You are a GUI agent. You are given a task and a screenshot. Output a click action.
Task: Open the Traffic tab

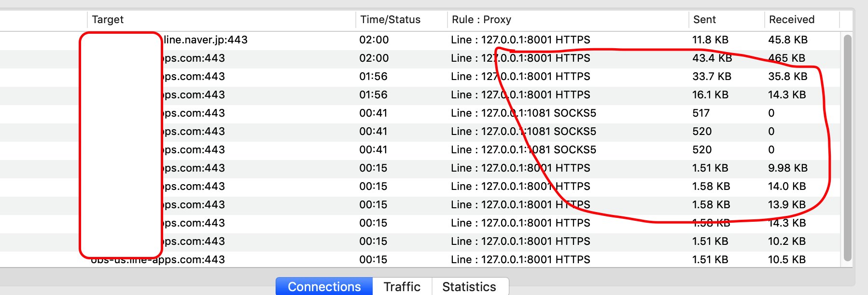(x=402, y=286)
